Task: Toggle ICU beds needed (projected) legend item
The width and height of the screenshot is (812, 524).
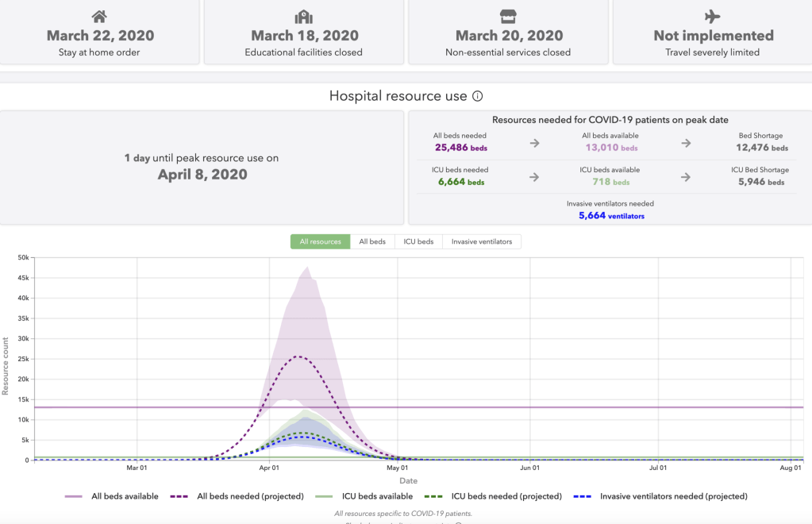Action: tap(506, 496)
